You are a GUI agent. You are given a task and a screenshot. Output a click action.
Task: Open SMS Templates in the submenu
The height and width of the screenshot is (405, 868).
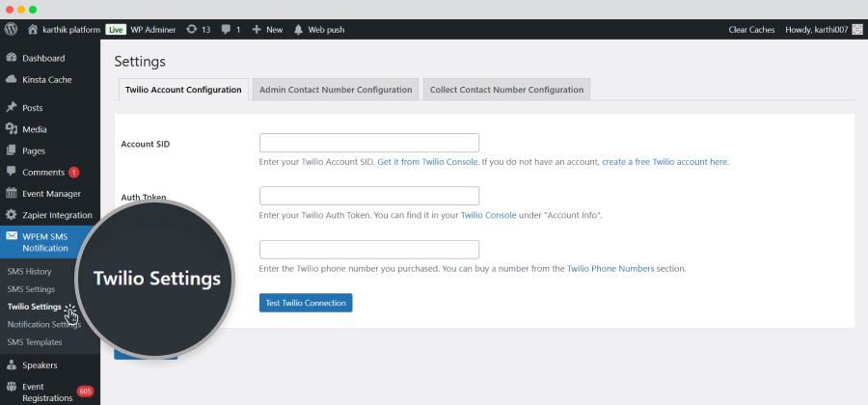coord(35,342)
